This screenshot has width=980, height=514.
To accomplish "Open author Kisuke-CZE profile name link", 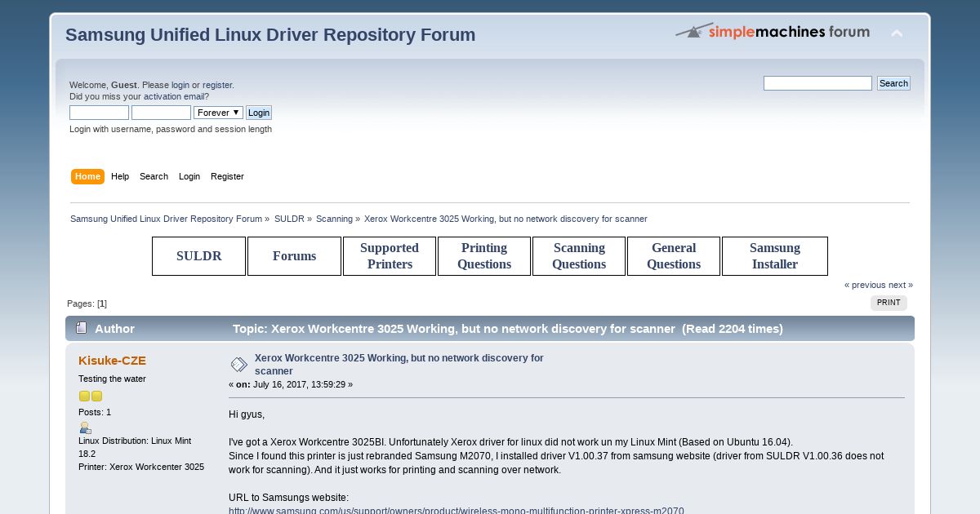I will 112,361.
